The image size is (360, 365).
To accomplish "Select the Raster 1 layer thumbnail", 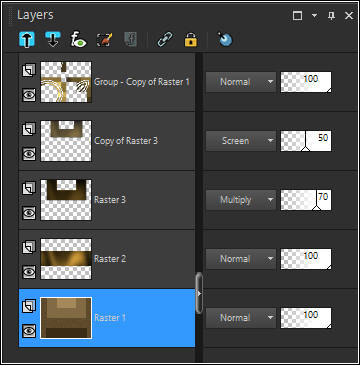I will pyautogui.click(x=66, y=318).
